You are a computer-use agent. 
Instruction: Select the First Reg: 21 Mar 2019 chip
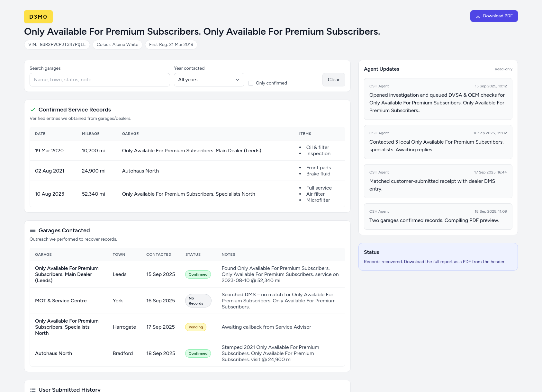[171, 44]
